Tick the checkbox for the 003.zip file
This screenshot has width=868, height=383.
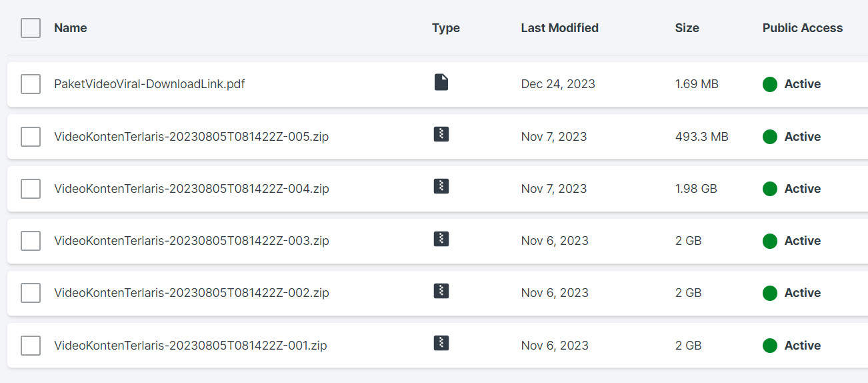(31, 241)
